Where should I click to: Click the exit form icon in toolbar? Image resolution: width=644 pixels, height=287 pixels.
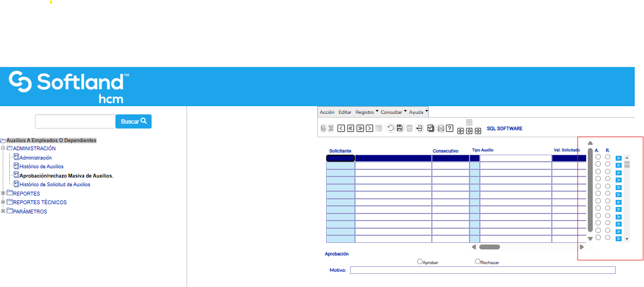(419, 129)
